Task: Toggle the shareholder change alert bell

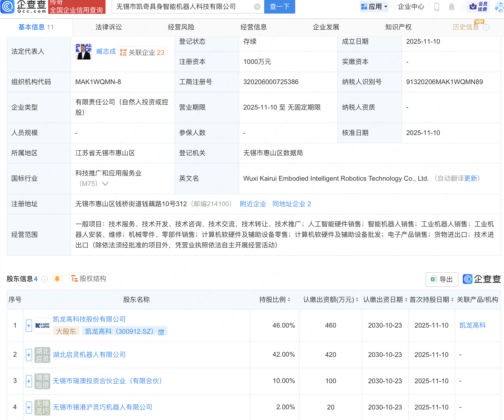Action: [57, 279]
